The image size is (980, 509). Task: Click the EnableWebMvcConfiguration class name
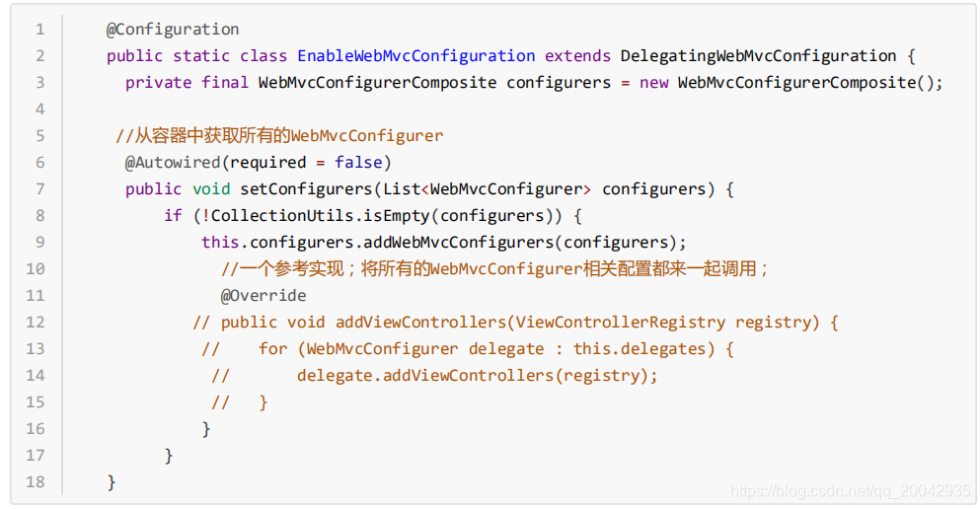coord(416,55)
